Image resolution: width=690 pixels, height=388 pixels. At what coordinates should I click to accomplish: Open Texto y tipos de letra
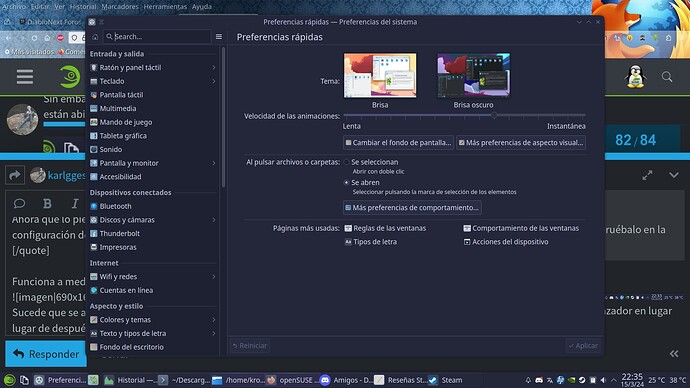pyautogui.click(x=153, y=333)
